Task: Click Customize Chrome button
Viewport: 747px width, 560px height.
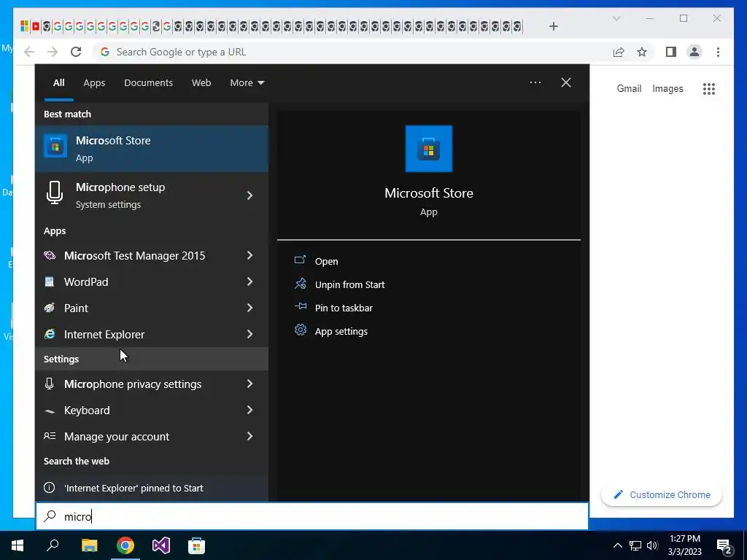Action: tap(661, 495)
